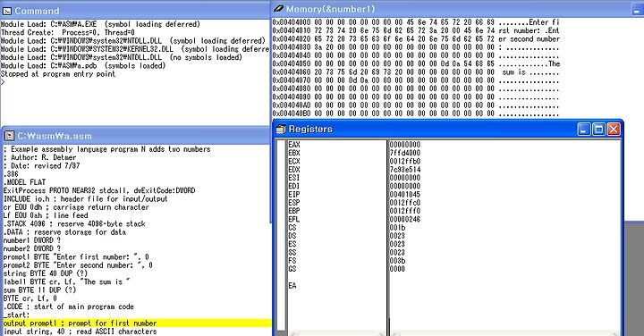644x336 pixels.
Task: Click the Command prompt input line
Action: 135,82
